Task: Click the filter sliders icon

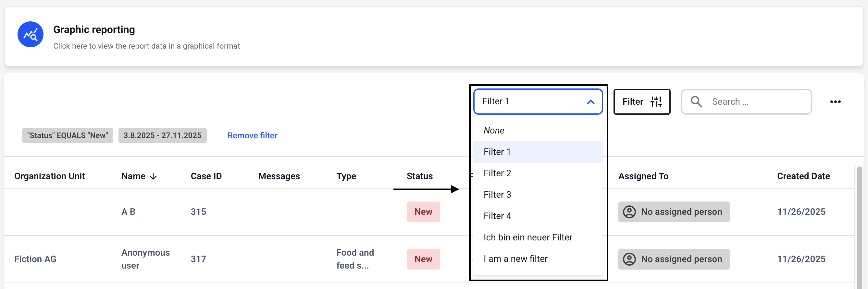Action: coord(656,102)
